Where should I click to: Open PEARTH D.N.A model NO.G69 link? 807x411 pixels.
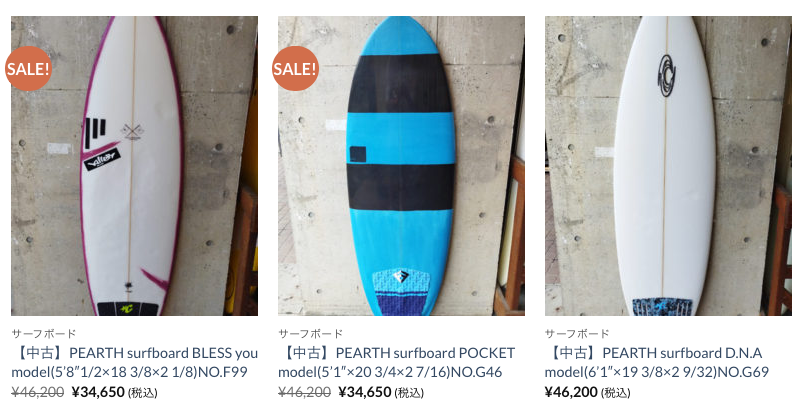tap(657, 362)
